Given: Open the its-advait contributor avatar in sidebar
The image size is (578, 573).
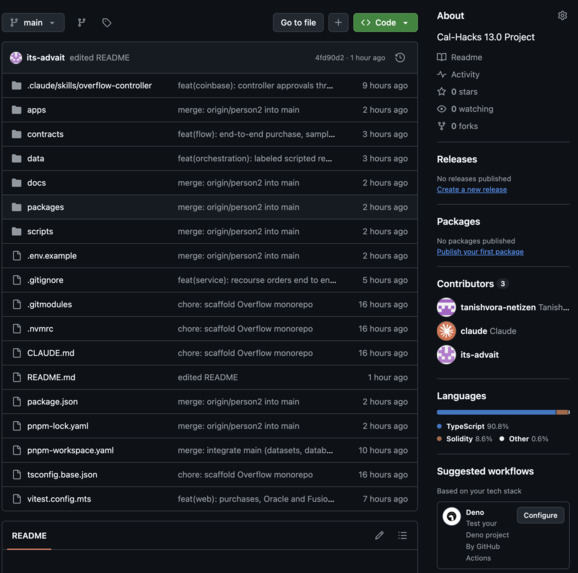Looking at the screenshot, I should [x=446, y=355].
